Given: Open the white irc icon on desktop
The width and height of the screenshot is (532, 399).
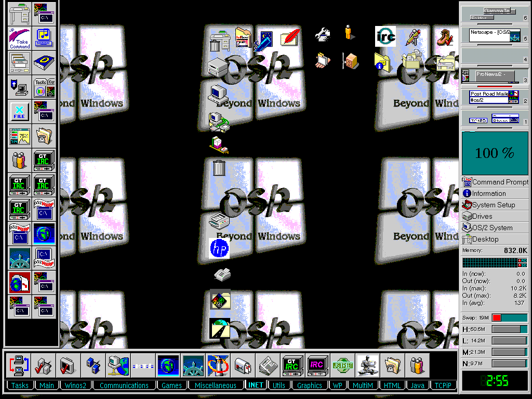Looking at the screenshot, I should pyautogui.click(x=385, y=36).
